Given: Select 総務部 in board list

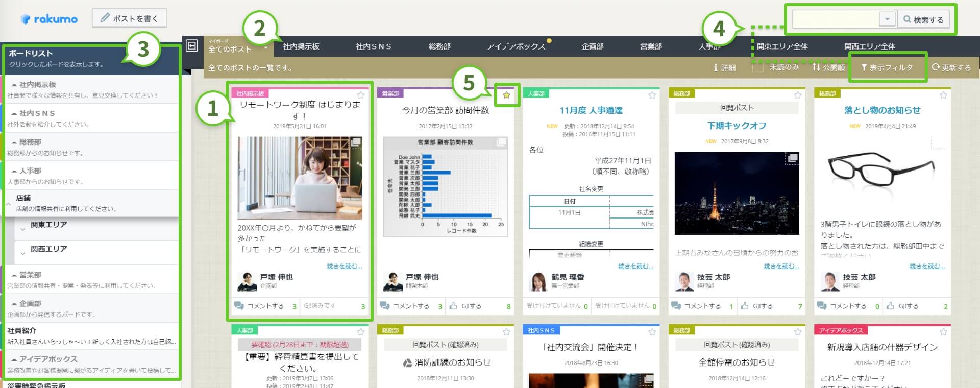Looking at the screenshot, I should coord(91,147).
